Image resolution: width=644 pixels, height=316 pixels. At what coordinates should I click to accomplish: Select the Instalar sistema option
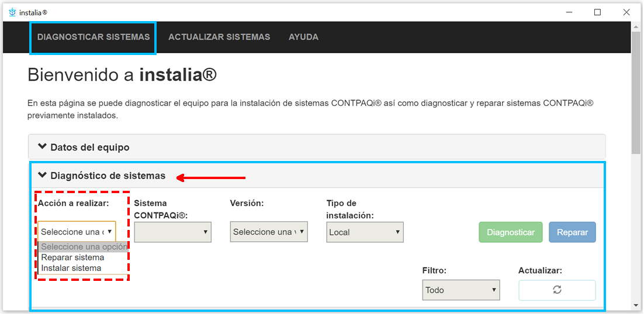tap(84, 268)
